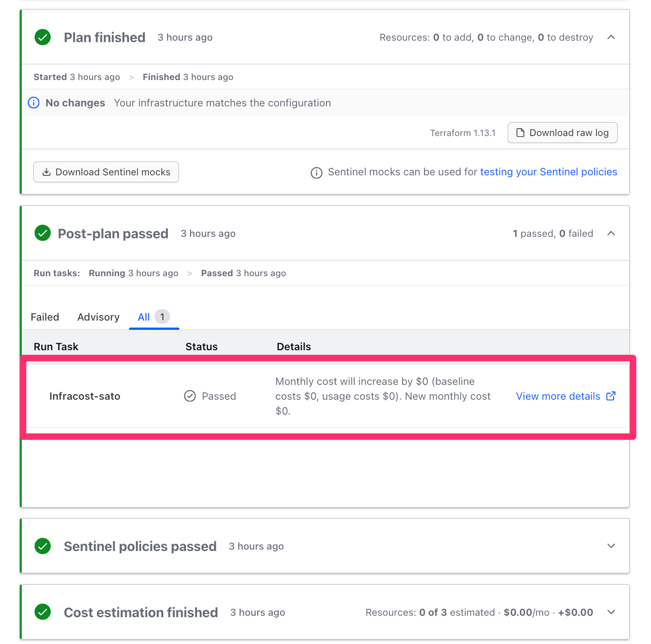This screenshot has height=644, width=651.
Task: Click the Download raw log button
Action: 562,133
